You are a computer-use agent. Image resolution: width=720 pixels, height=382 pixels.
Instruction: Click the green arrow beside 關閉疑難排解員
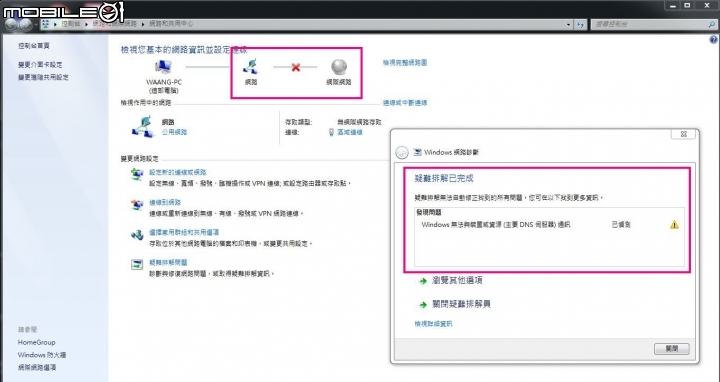click(x=423, y=305)
